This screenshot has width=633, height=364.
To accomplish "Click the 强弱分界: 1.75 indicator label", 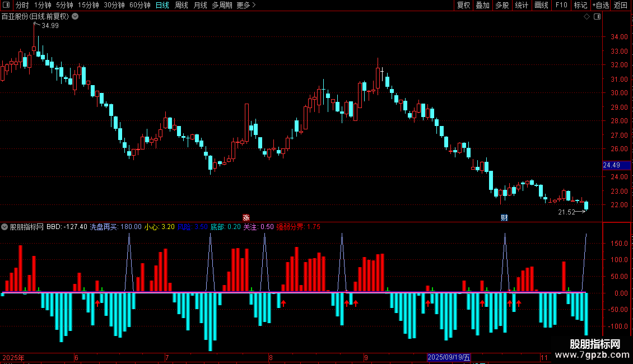I will [x=299, y=227].
